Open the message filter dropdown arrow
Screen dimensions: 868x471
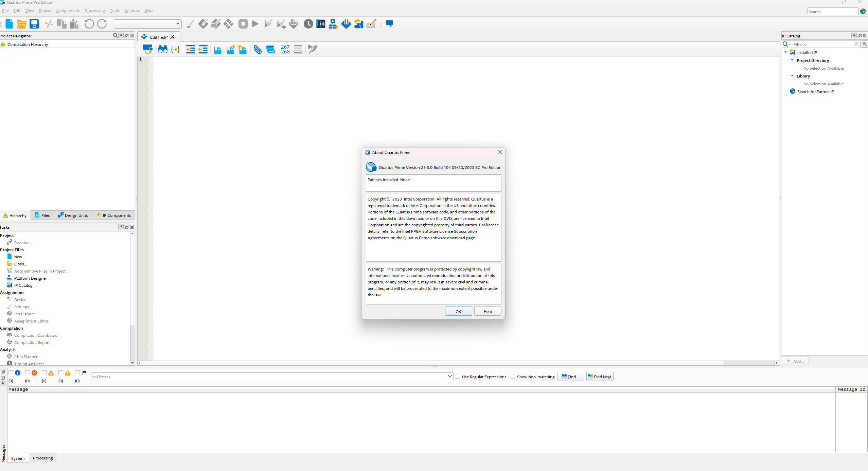tap(449, 376)
